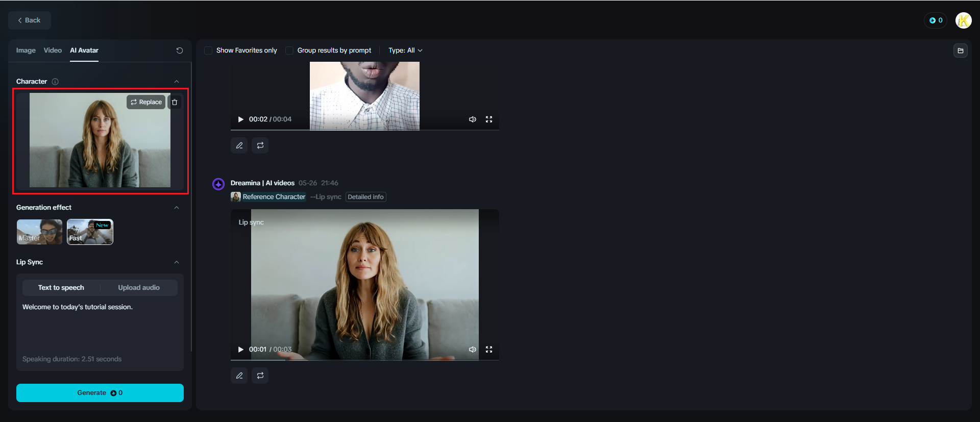Open the Reference Character tag
The image size is (980, 422).
pyautogui.click(x=268, y=197)
